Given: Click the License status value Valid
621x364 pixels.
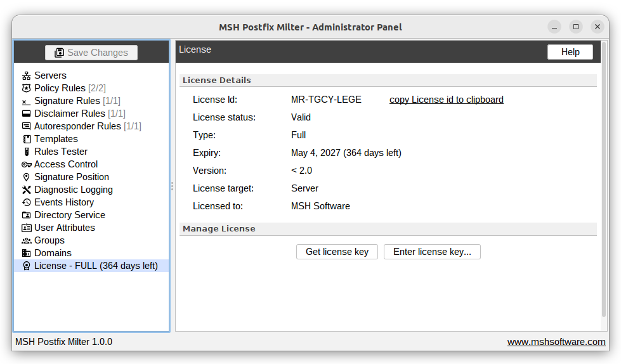Looking at the screenshot, I should point(301,118).
